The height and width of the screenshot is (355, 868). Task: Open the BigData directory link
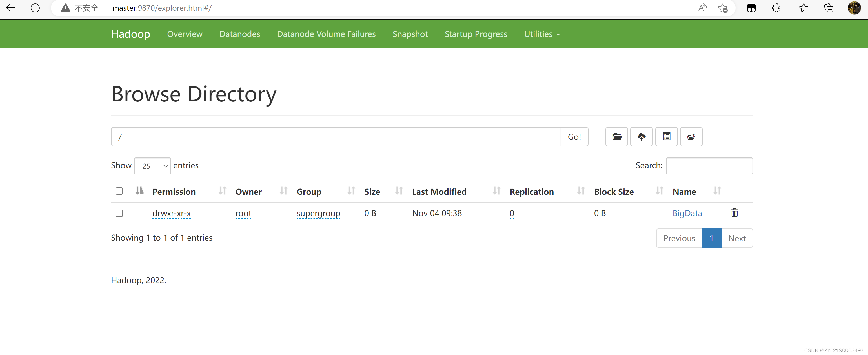tap(687, 213)
